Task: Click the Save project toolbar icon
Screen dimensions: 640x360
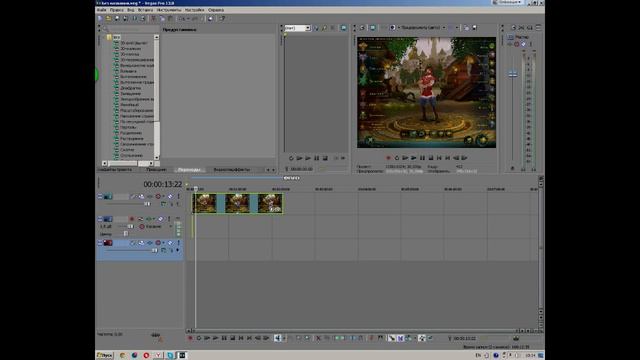Action: tap(117, 18)
